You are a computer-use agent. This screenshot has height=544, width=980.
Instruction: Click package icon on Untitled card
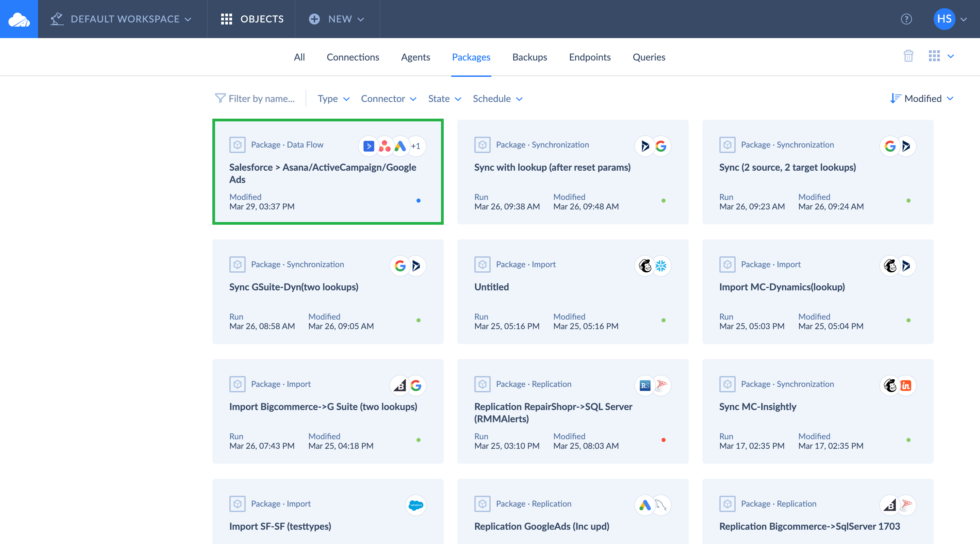pyautogui.click(x=482, y=265)
